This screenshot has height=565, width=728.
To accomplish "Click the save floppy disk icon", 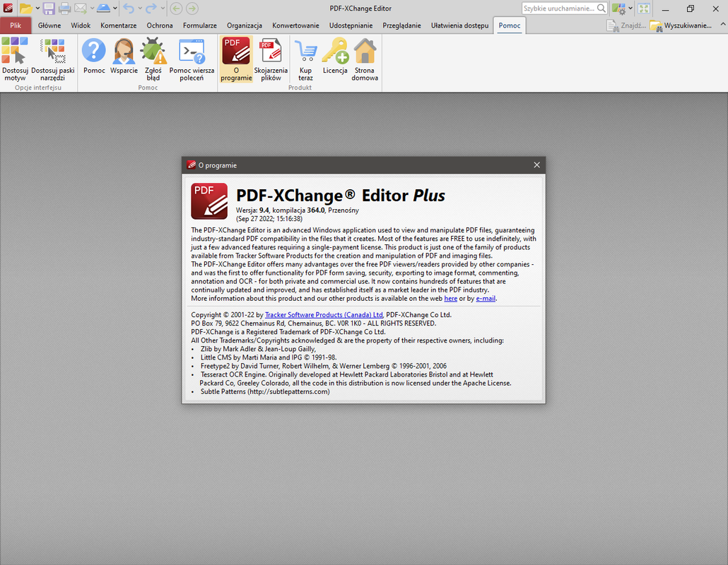I will click(x=49, y=8).
